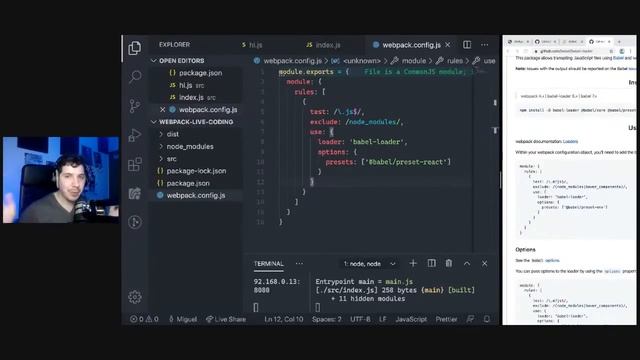Image resolution: width=640 pixels, height=360 pixels.
Task: Change line ending via LF status item
Action: coord(382,319)
